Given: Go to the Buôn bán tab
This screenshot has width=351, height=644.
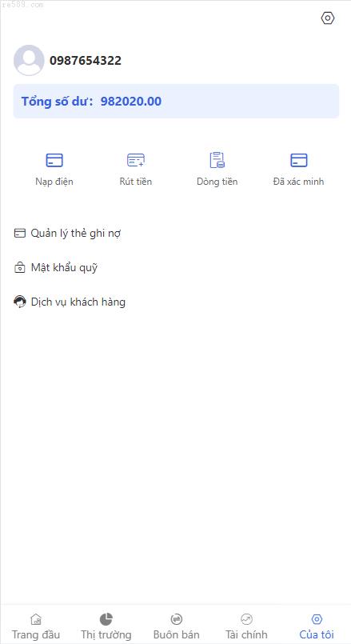Looking at the screenshot, I should pyautogui.click(x=176, y=626).
